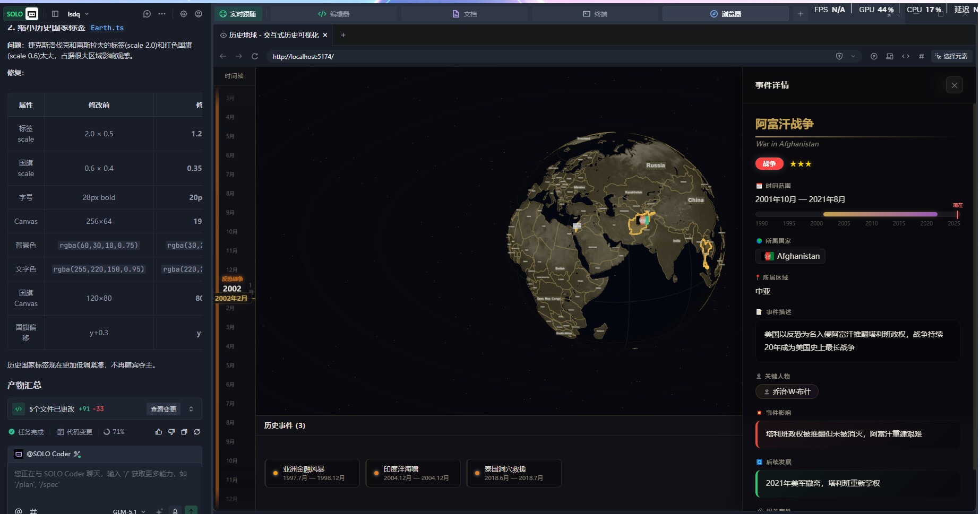980x514 pixels.
Task: Open the Earth.ts file link
Action: point(107,28)
